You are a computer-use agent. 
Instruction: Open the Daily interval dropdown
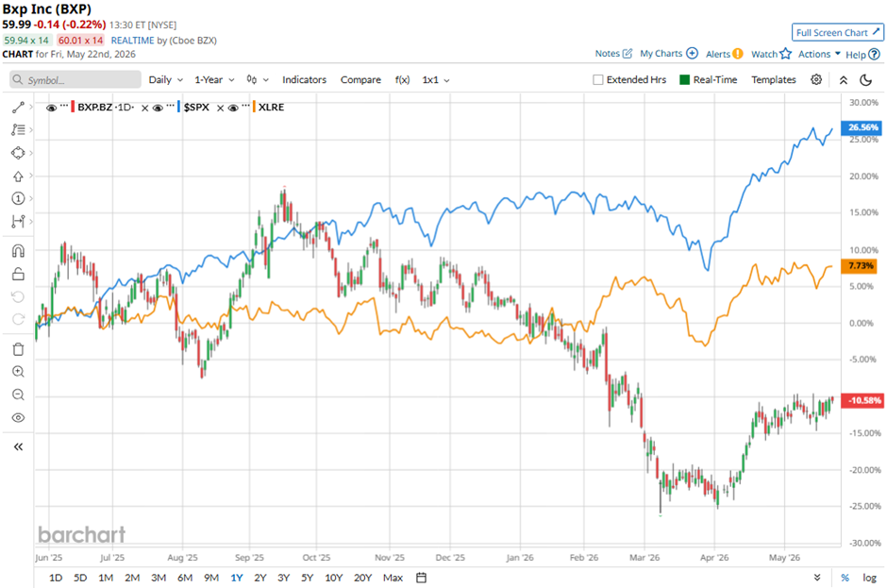tap(165, 80)
